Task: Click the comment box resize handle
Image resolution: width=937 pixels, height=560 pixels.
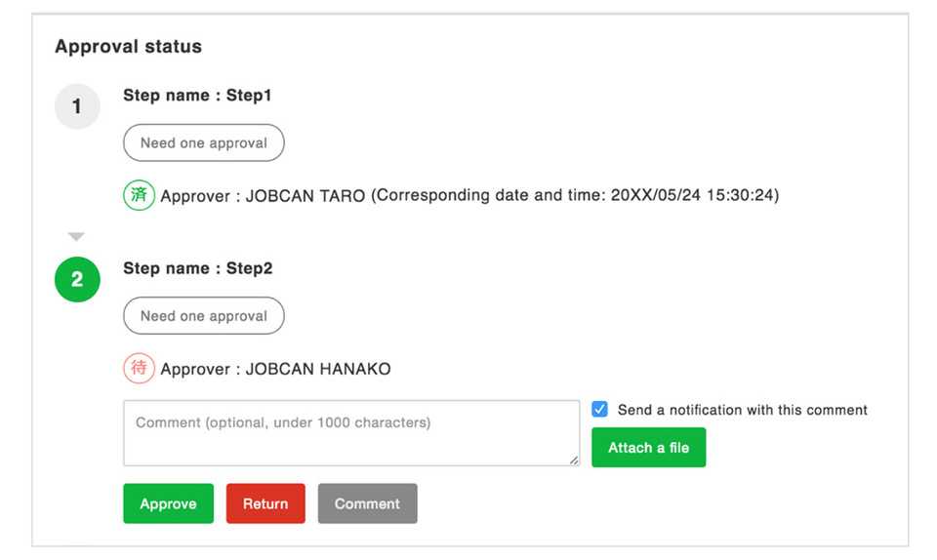Action: (573, 460)
